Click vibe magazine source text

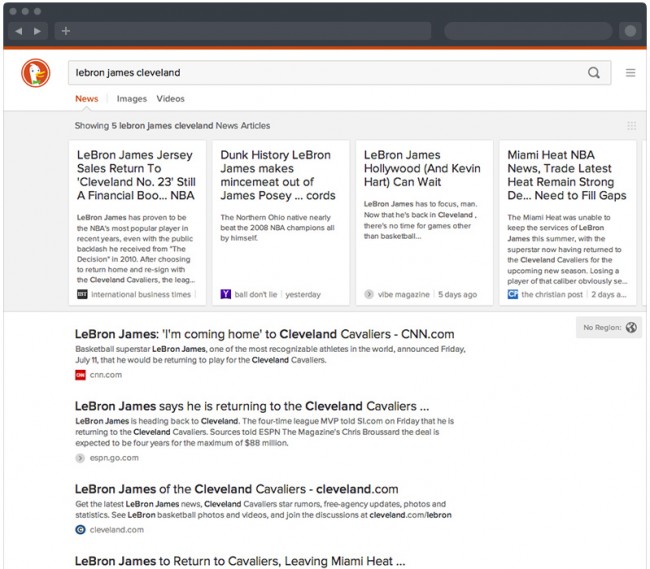(403, 294)
